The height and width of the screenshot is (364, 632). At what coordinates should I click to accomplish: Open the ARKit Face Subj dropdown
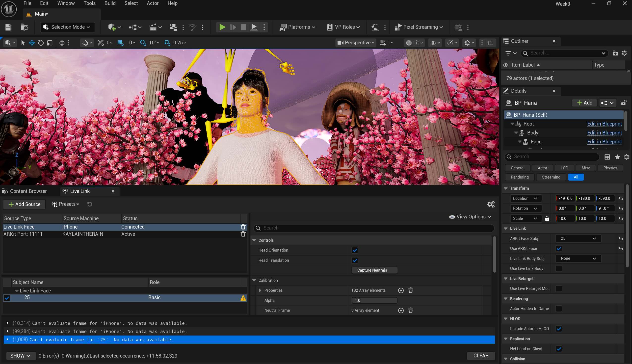(578, 238)
